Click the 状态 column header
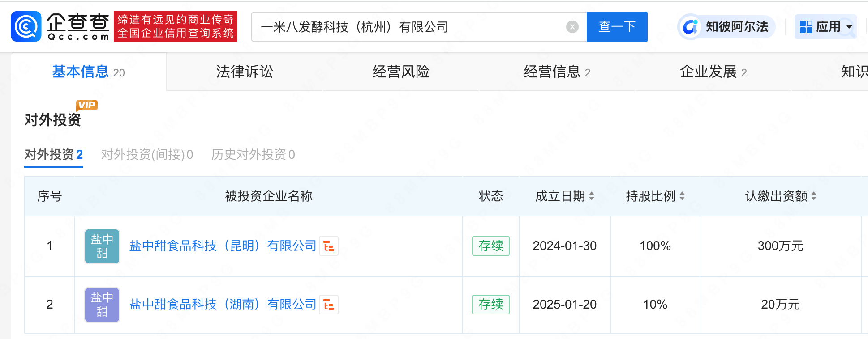Image resolution: width=868 pixels, height=339 pixels. (491, 196)
